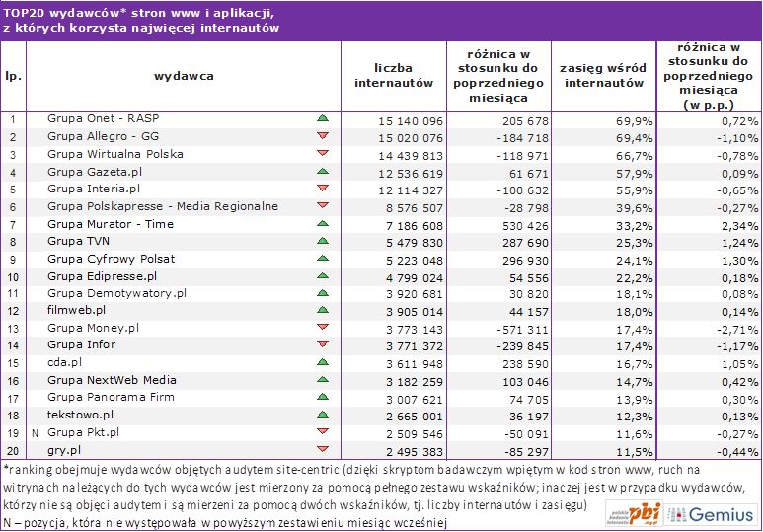Click the 'liczba internautów' column header

[394, 75]
